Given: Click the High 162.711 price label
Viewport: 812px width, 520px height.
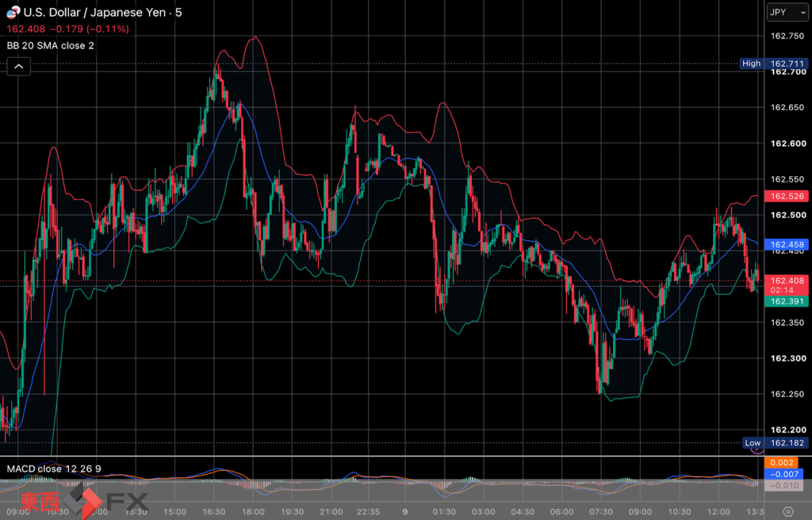Looking at the screenshot, I should tap(774, 63).
